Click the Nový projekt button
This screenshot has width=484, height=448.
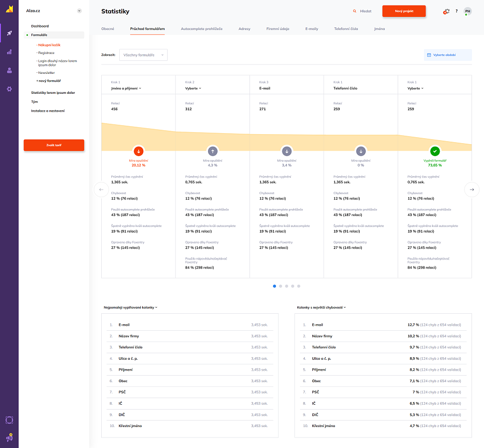point(404,11)
